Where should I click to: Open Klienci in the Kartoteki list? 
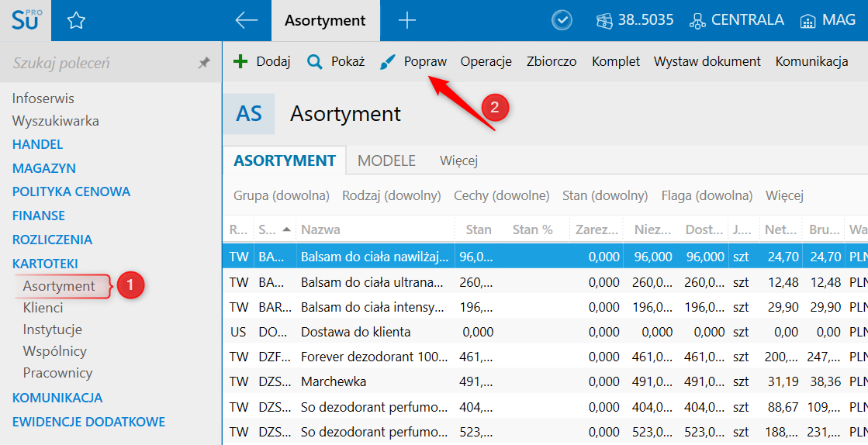[43, 308]
